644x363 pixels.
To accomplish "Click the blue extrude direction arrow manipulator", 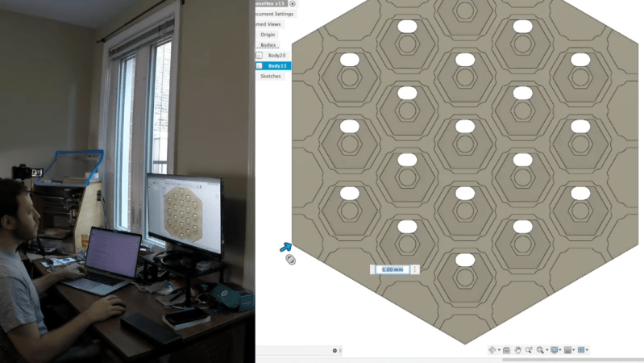I will coord(285,247).
